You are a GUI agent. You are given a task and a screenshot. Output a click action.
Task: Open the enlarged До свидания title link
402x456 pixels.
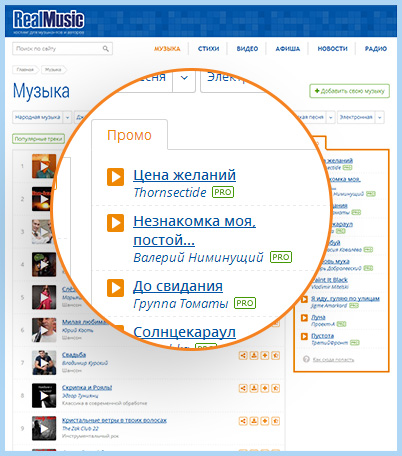pos(178,286)
